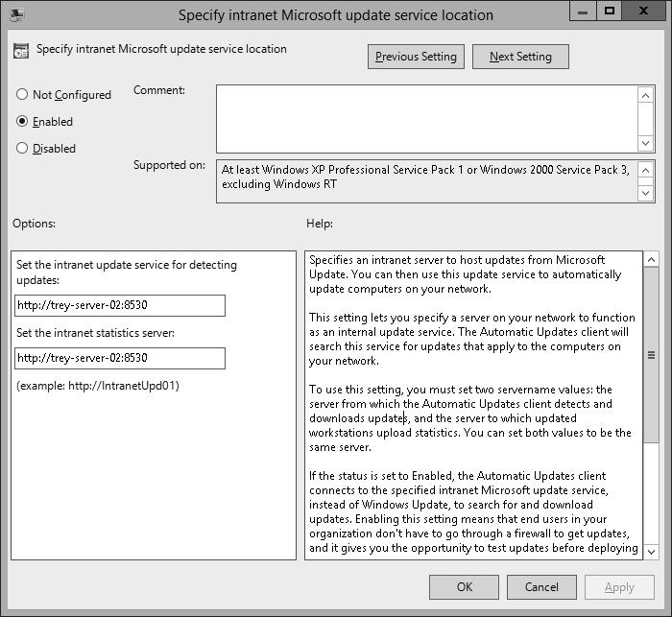Click the Help paragraph 'To use this setting'

470,418
